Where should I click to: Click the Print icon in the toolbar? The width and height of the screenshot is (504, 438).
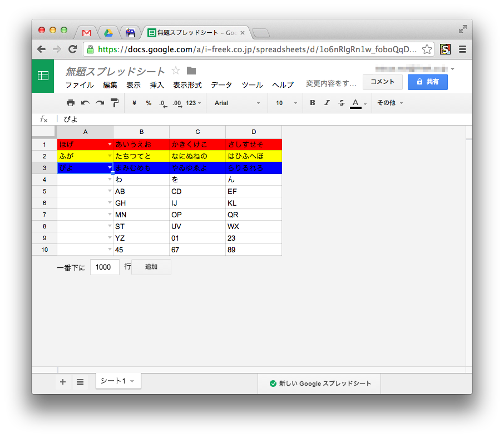71,103
